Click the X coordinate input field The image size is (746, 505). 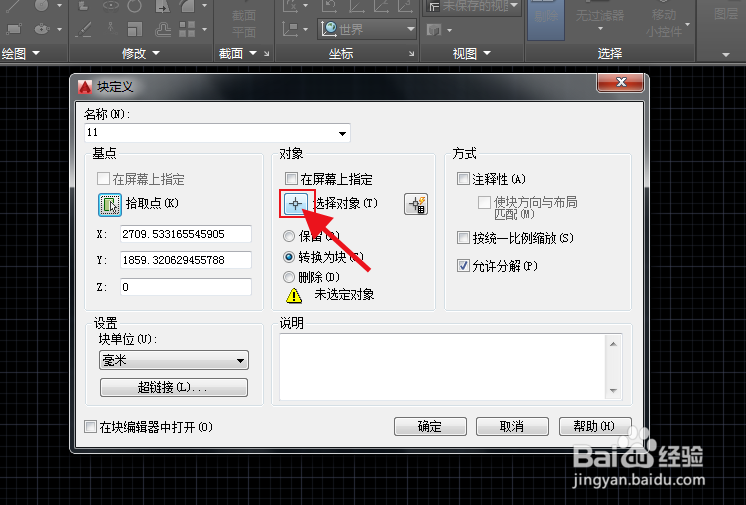(186, 234)
